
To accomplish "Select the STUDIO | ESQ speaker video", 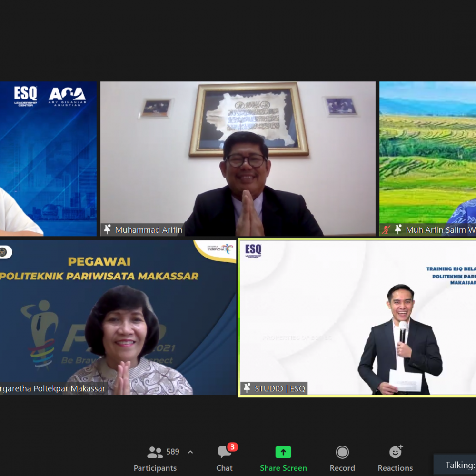I will click(357, 317).
